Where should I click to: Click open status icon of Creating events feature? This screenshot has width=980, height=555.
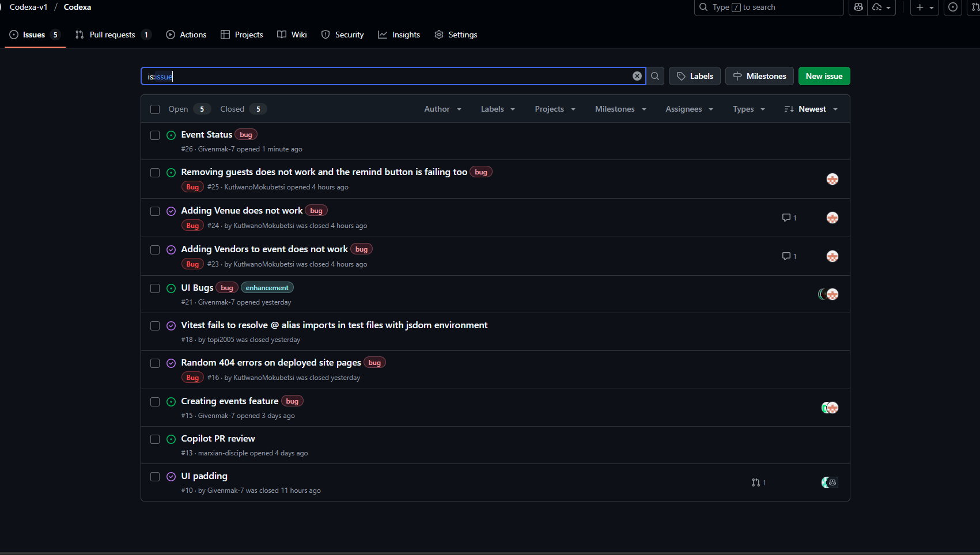click(171, 402)
